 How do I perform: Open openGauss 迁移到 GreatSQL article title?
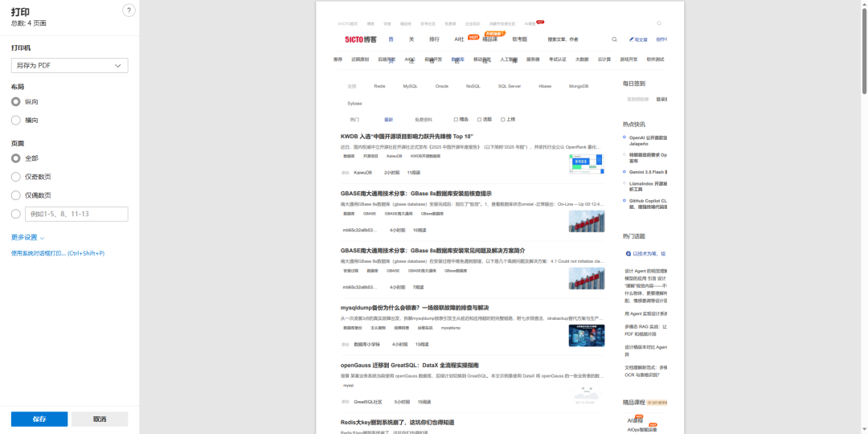[410, 366]
